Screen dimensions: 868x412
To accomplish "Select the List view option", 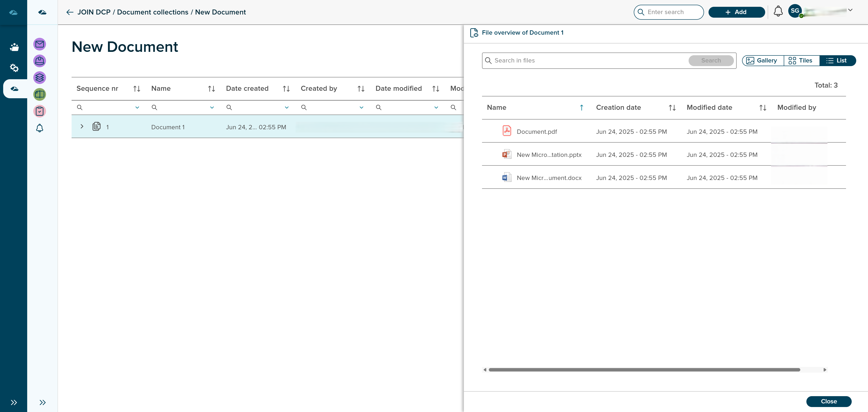I will 837,61.
